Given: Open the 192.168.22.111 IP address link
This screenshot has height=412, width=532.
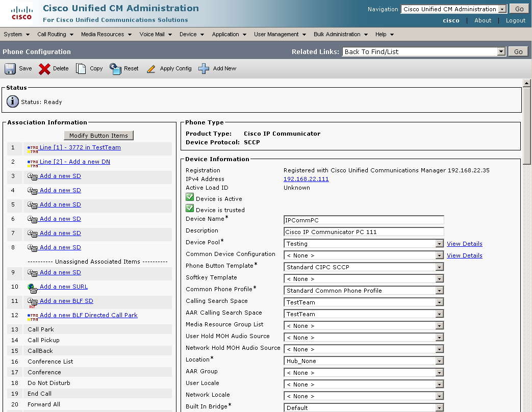Looking at the screenshot, I should 306,179.
